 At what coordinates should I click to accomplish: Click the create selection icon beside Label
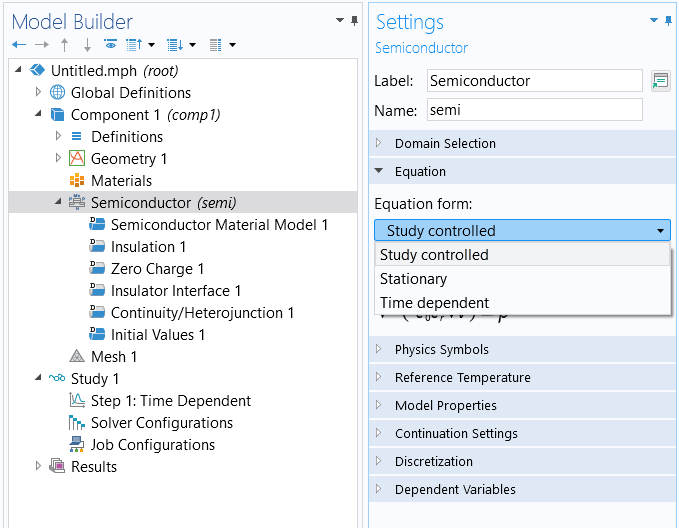tap(660, 81)
